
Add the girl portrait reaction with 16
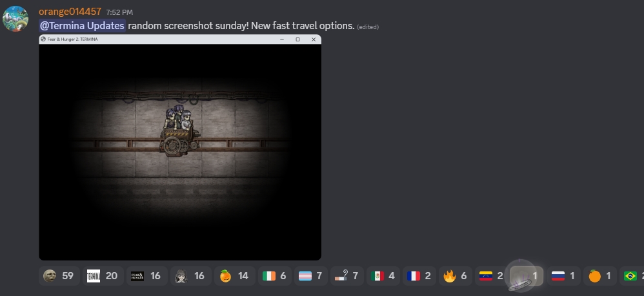[x=190, y=276]
